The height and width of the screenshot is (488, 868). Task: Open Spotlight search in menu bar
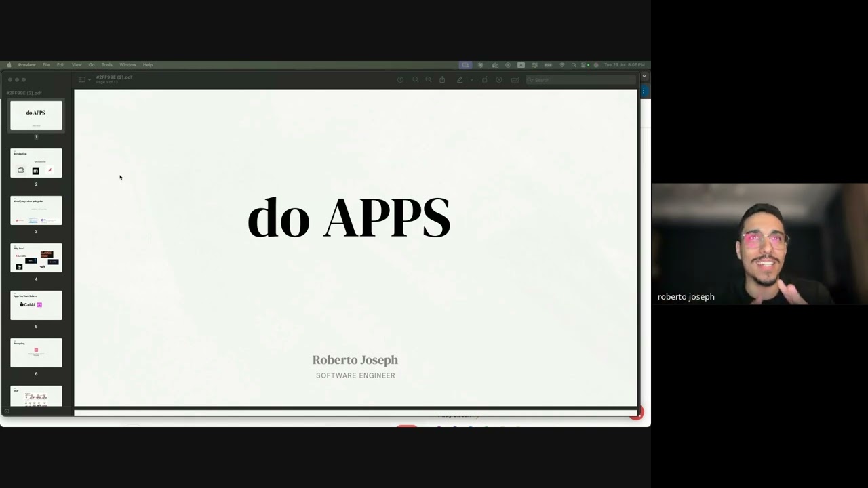(x=574, y=65)
